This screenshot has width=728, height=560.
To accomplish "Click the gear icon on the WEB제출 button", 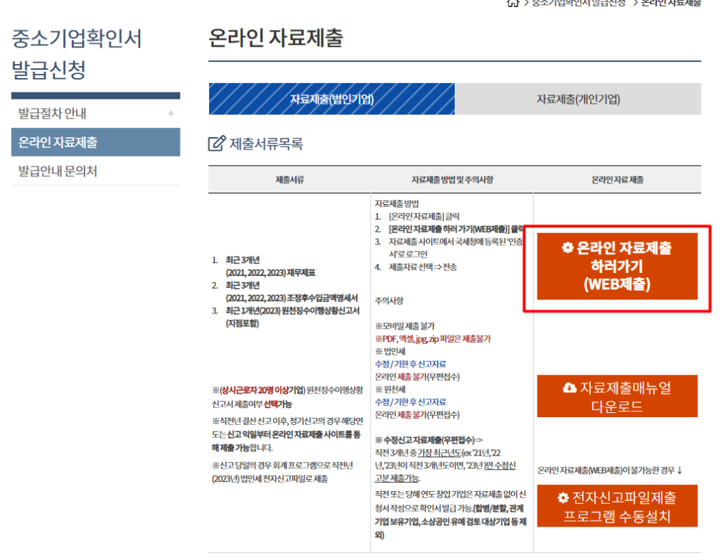I will pos(567,248).
